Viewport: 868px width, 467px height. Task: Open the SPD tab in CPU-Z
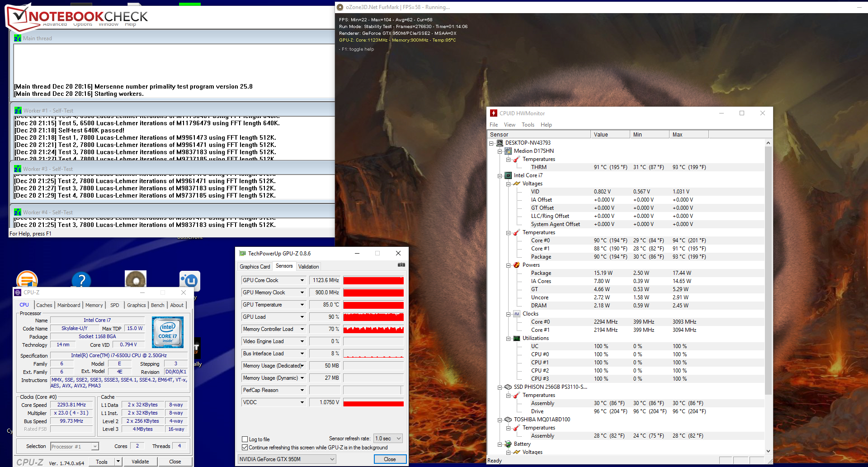[115, 305]
